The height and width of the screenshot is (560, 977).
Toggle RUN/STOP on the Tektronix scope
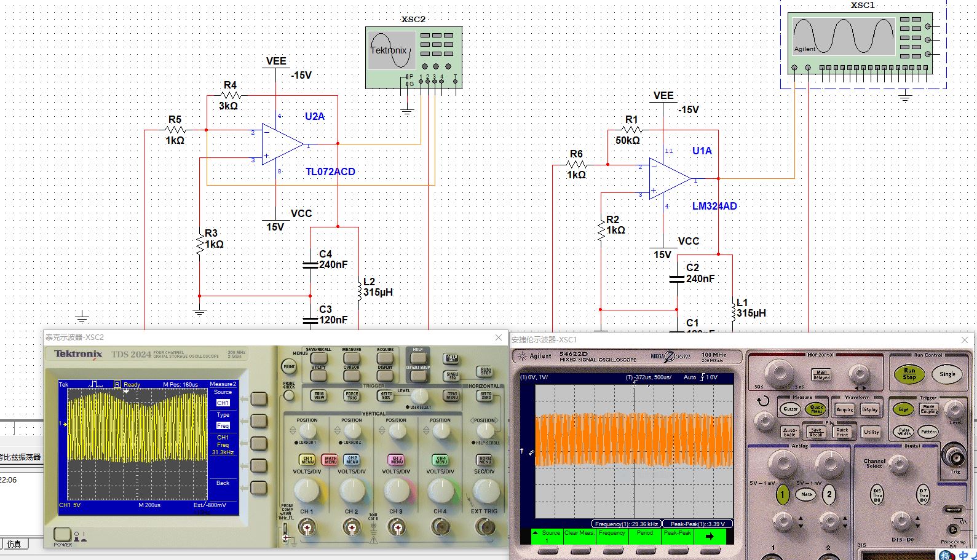[486, 371]
